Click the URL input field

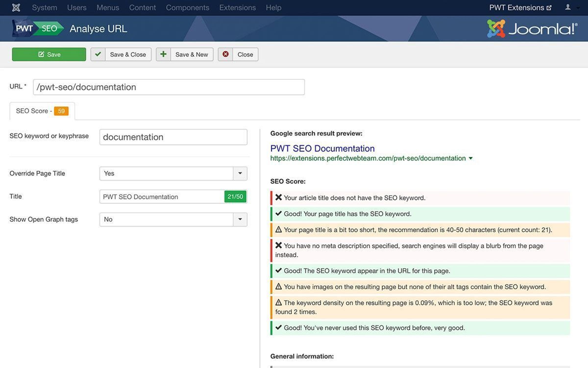169,87
